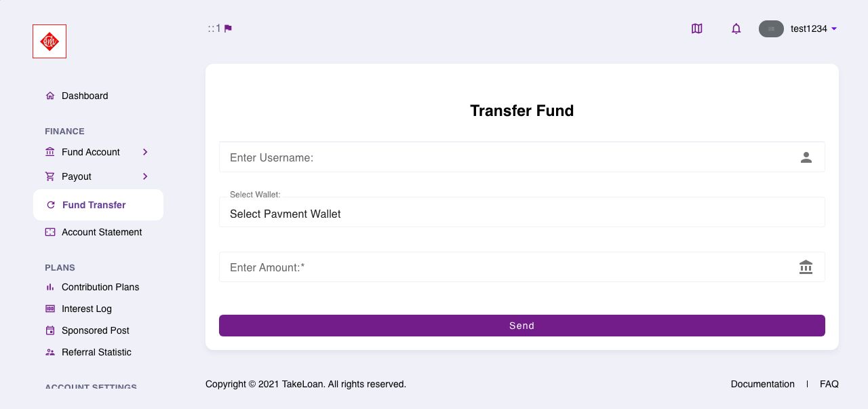Image resolution: width=868 pixels, height=409 pixels.
Task: Open the Documentation footer link
Action: (x=762, y=384)
